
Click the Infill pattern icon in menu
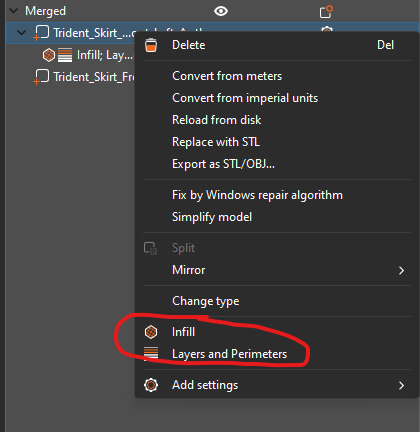pyautogui.click(x=151, y=332)
